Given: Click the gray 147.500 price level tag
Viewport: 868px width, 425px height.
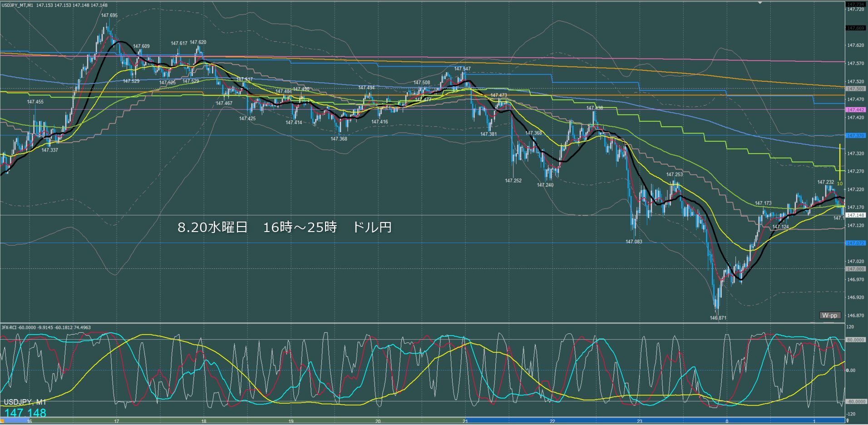Looking at the screenshot, I should pos(855,89).
